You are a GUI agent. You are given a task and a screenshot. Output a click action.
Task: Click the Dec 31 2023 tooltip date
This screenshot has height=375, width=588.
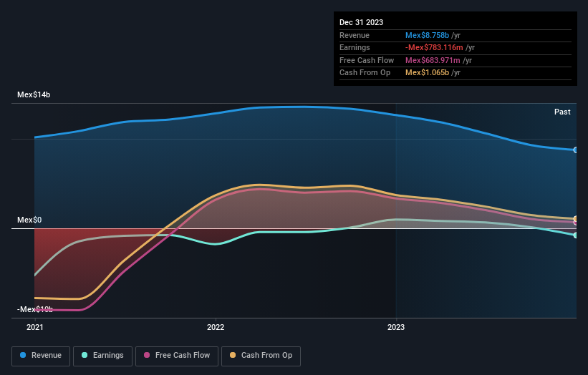click(361, 22)
